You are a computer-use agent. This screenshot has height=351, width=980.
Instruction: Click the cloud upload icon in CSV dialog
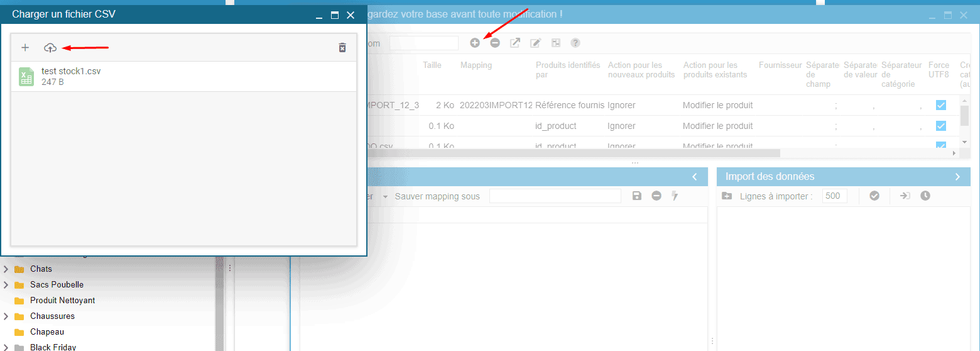(50, 48)
